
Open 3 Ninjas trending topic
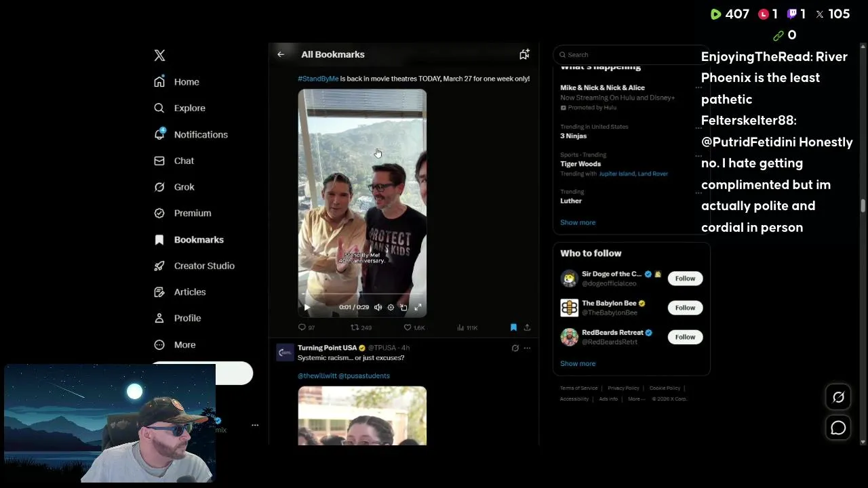573,136
